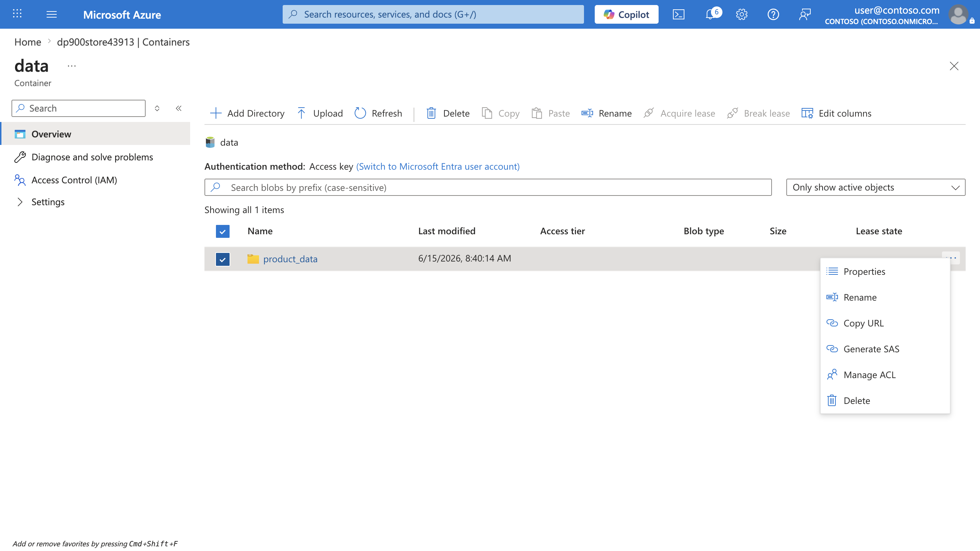Sort by Name column header
Image resolution: width=980 pixels, height=551 pixels.
260,231
